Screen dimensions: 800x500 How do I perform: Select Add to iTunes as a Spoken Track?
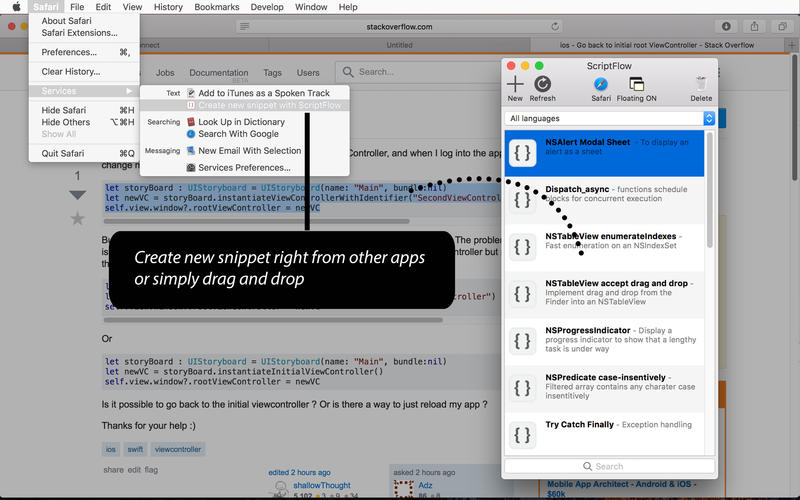(x=245, y=93)
